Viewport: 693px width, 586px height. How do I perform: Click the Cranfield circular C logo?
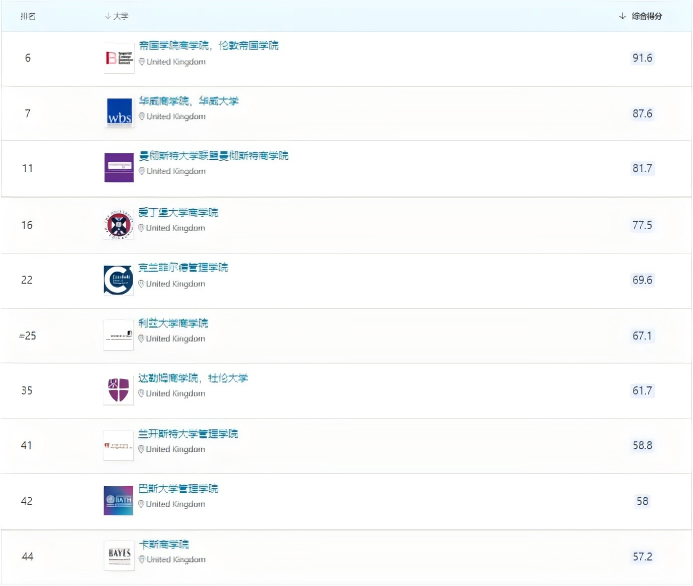(118, 280)
